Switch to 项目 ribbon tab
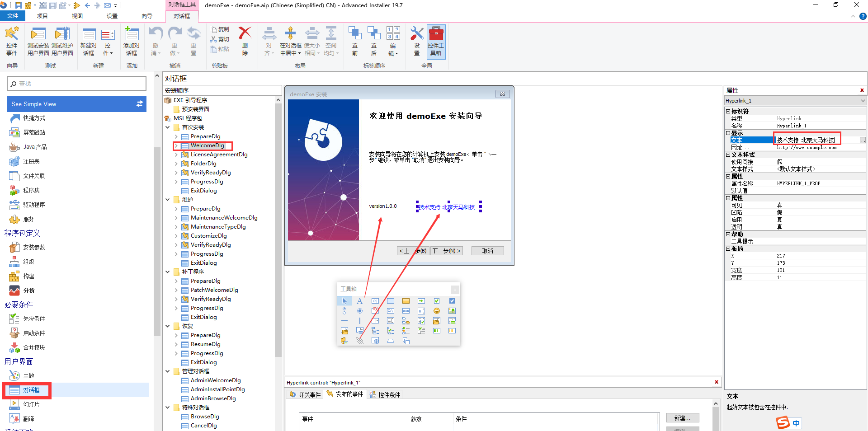This screenshot has height=431, width=868. (x=42, y=16)
